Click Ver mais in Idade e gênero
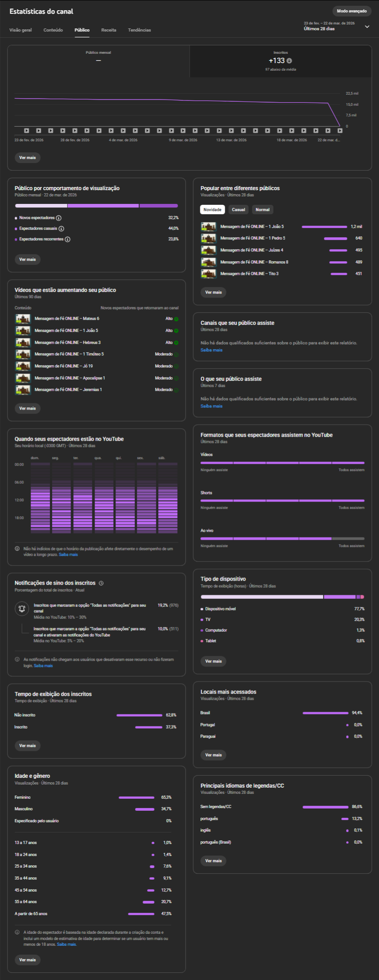 [x=28, y=960]
